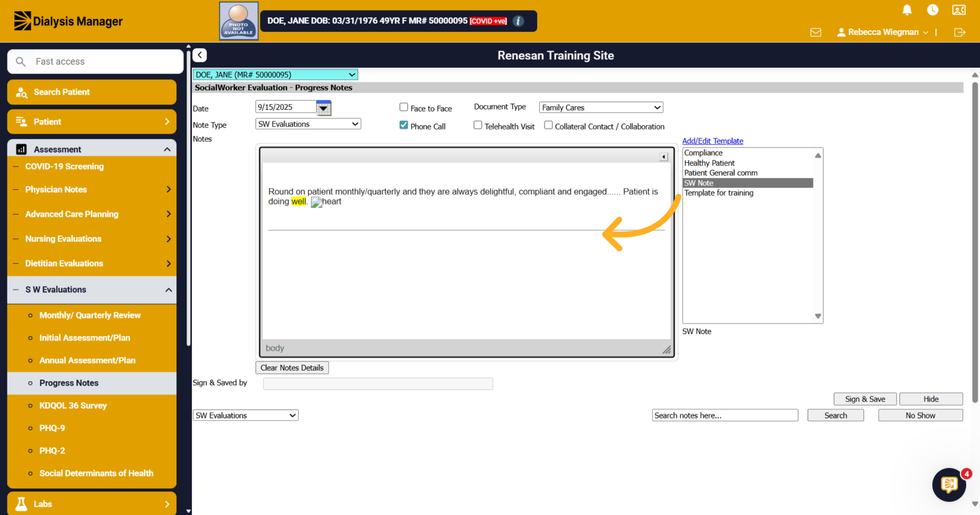Viewport: 980px width, 515px height.
Task: Open the chat support bubble icon
Action: [x=949, y=485]
